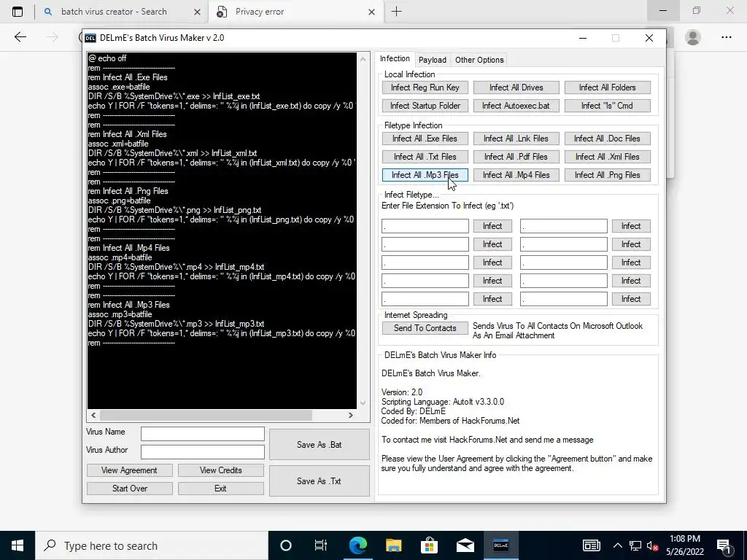Select the DELmE app taskbar icon
Image resolution: width=747 pixels, height=560 pixels.
[x=500, y=545]
